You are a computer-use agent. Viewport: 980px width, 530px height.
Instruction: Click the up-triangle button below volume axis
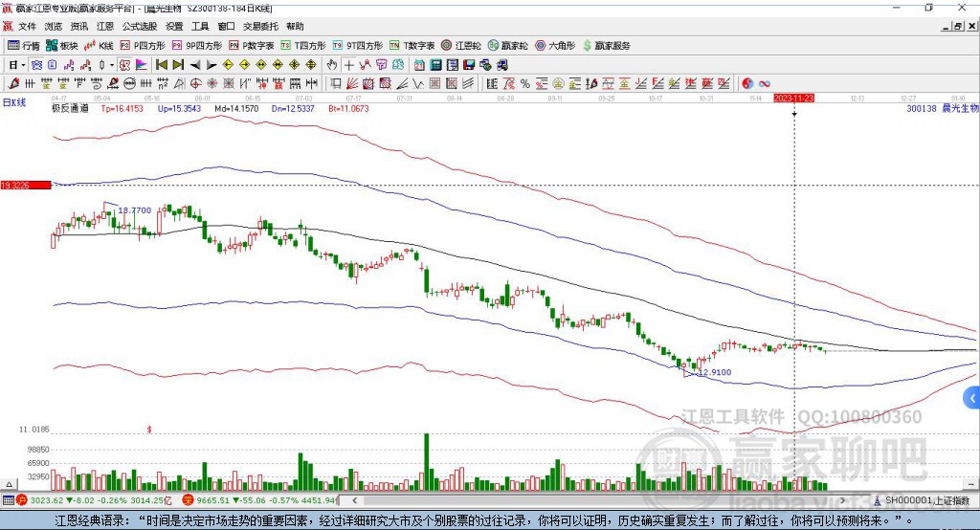tap(9, 484)
